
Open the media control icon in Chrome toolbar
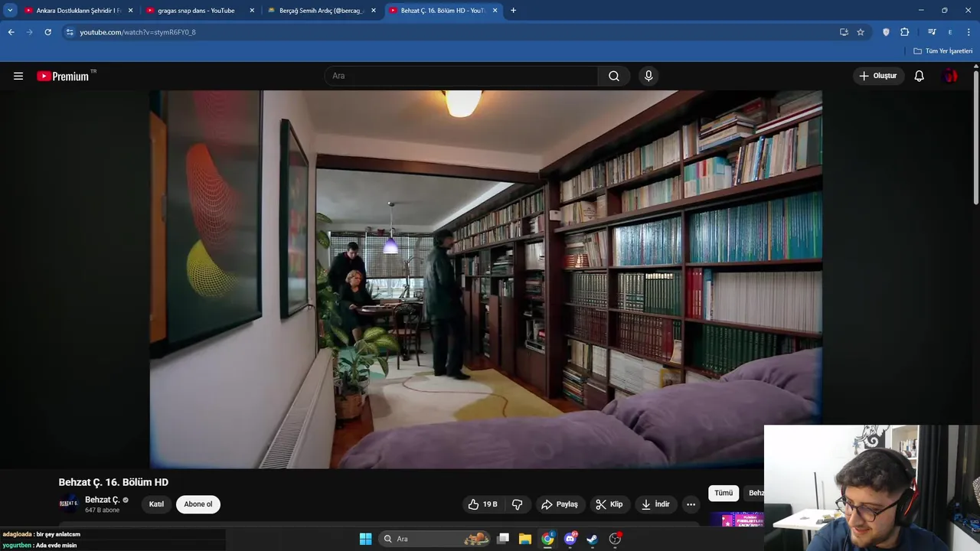(932, 32)
